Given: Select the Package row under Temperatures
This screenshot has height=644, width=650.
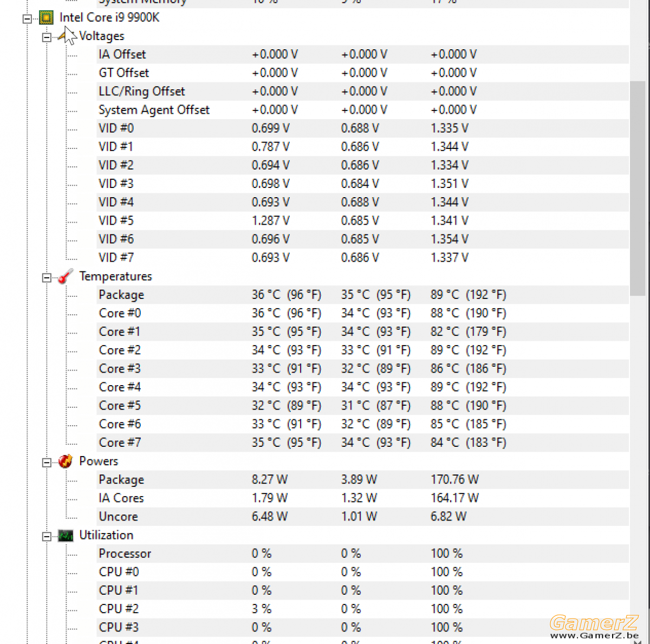Looking at the screenshot, I should tap(362, 295).
